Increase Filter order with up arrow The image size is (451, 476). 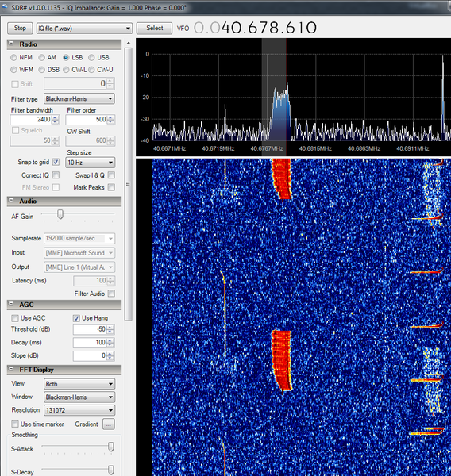110,117
